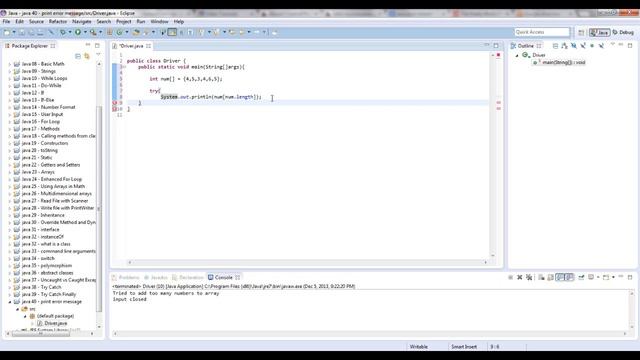The width and height of the screenshot is (640, 360).
Task: Click the External Tools run icon
Action: pyautogui.click(x=93, y=32)
